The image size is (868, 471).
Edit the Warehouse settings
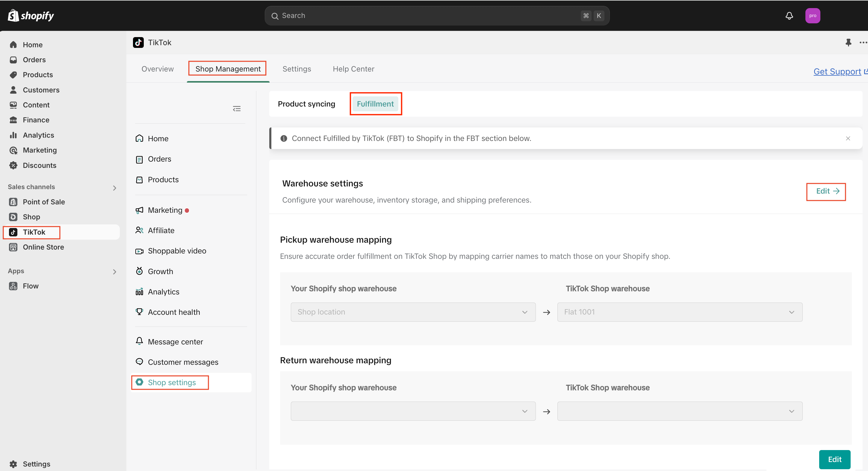[827, 191]
